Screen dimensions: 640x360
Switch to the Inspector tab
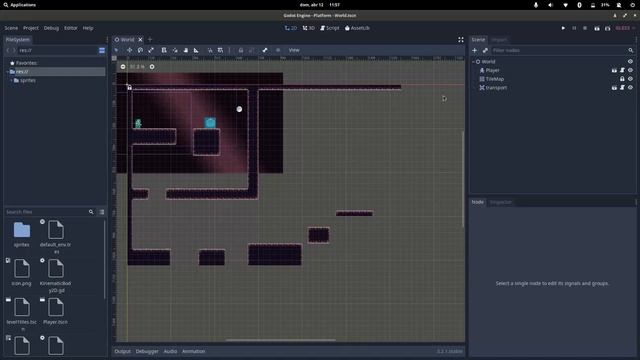click(500, 202)
